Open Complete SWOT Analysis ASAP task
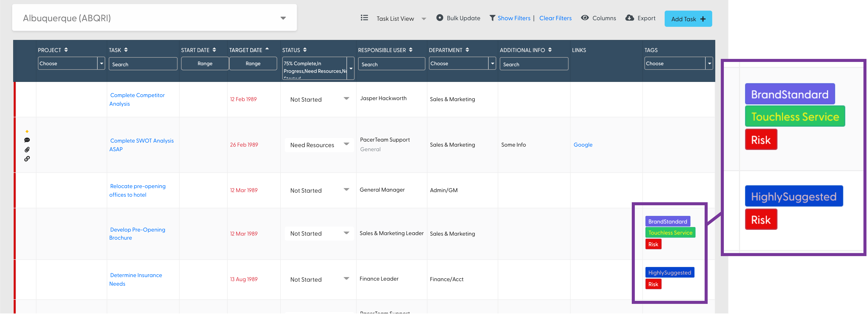868x315 pixels. pyautogui.click(x=142, y=145)
